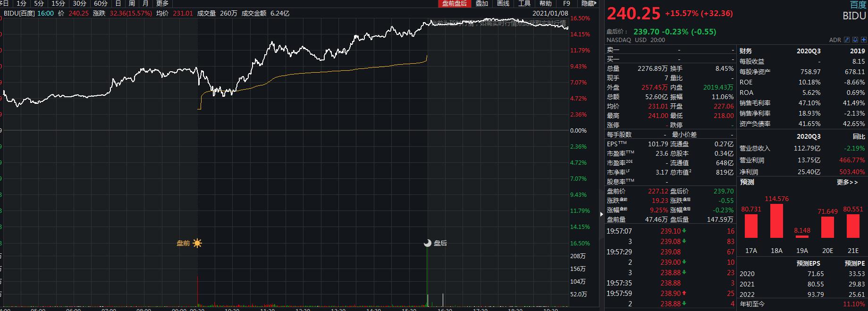Screen dimensions: 868x311
Task: Click the 最高 value 241.00
Action: (658, 116)
